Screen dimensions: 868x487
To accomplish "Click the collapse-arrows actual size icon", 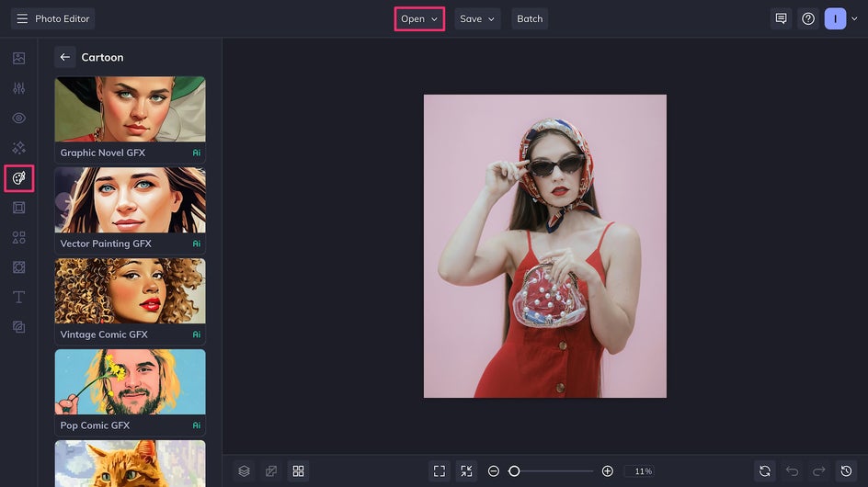I will click(467, 471).
